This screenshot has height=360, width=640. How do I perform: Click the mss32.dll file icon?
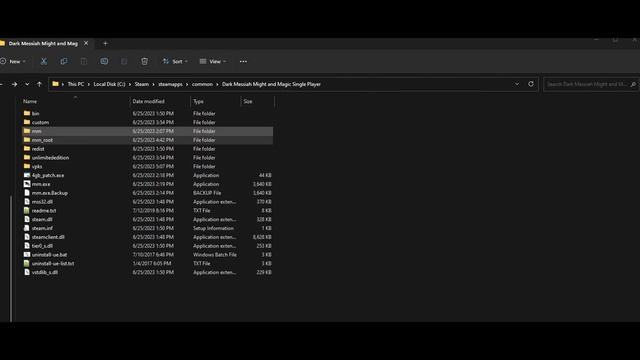pos(27,202)
